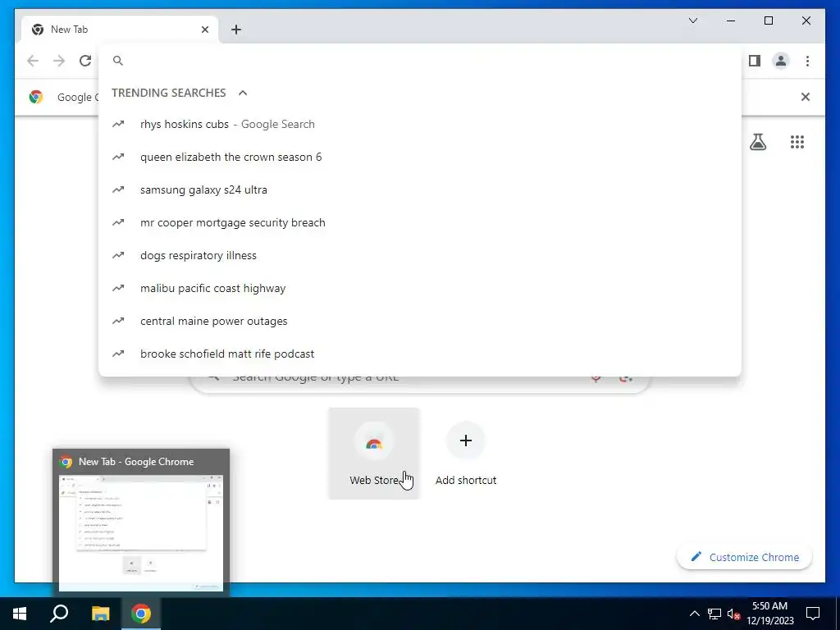Collapse the Trending Searches section
Image resolution: width=840 pixels, height=630 pixels.
tap(243, 93)
